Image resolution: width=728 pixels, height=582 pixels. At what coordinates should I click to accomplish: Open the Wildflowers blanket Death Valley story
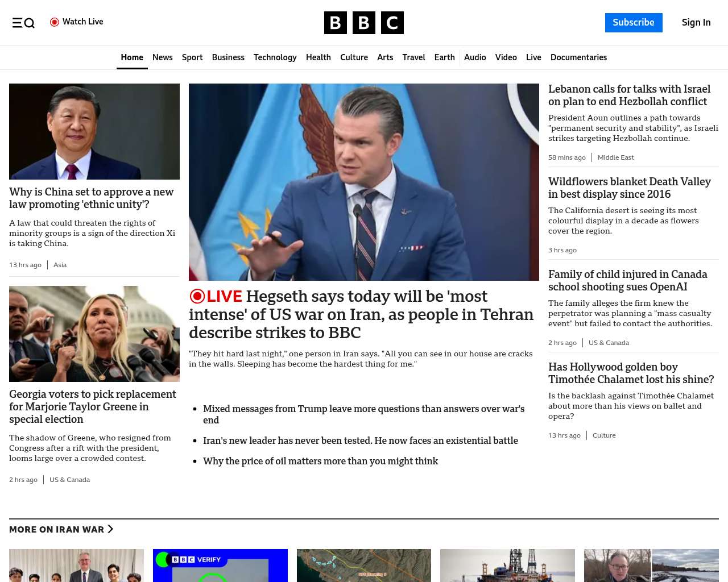coord(629,188)
